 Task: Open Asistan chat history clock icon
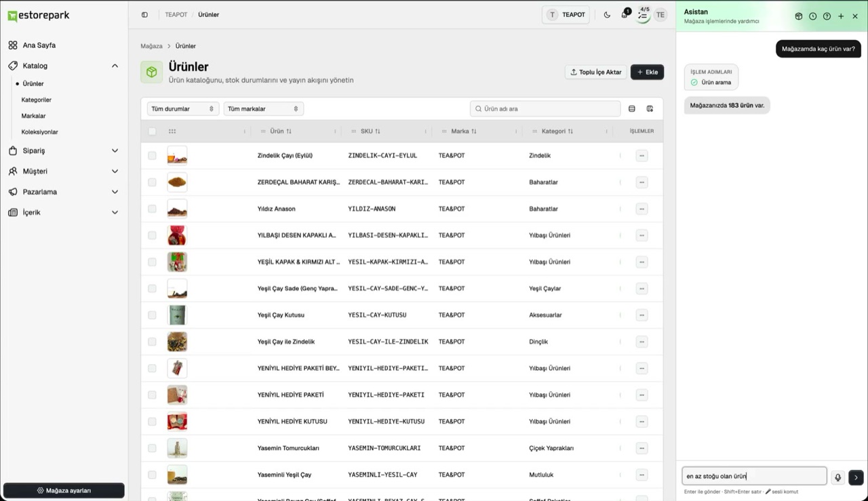click(812, 16)
